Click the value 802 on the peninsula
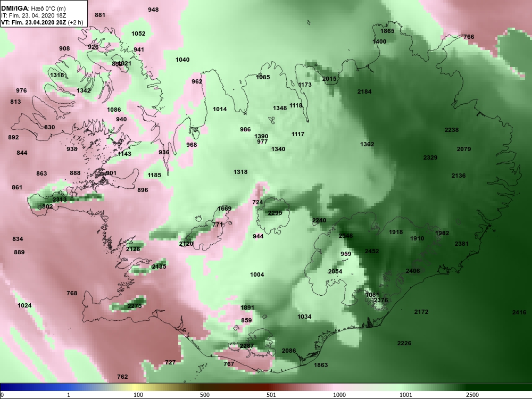532x399 pixels. [47, 206]
